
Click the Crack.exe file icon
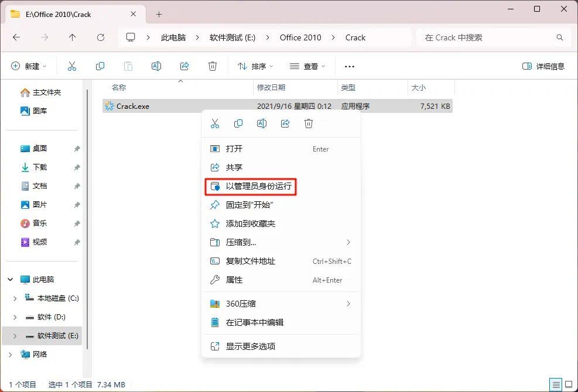click(109, 106)
